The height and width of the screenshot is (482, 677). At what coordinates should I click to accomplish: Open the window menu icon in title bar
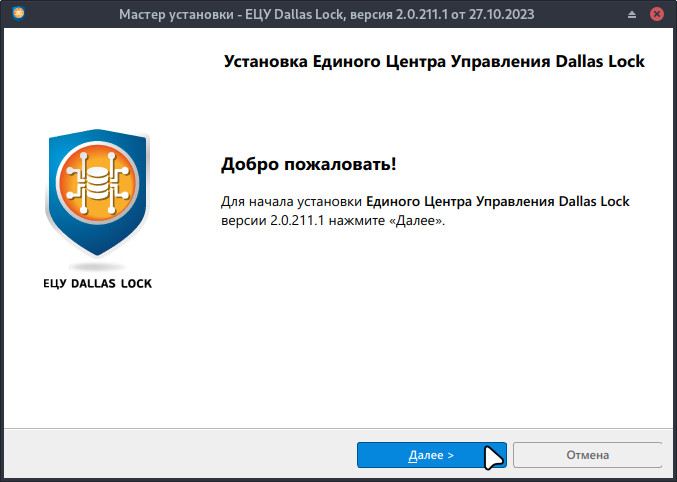[13, 15]
